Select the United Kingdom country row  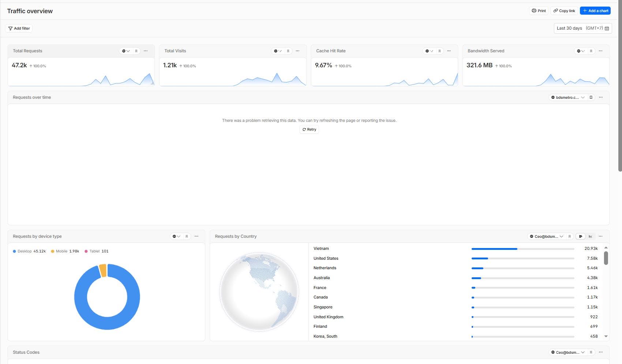point(456,317)
